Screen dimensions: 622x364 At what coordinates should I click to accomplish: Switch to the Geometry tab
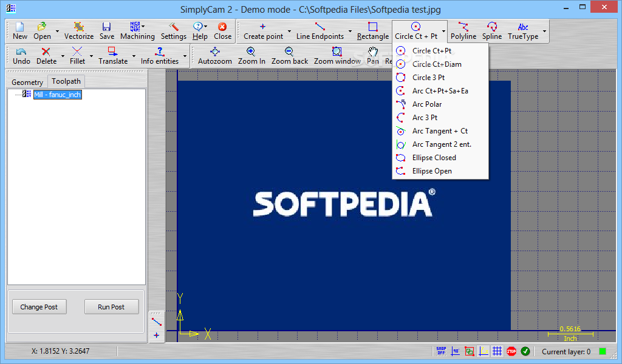click(x=27, y=83)
